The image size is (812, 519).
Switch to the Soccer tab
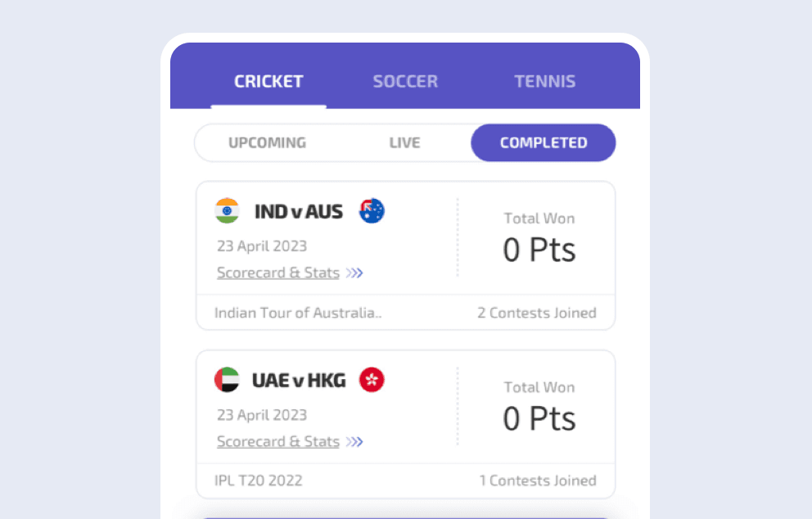point(404,80)
